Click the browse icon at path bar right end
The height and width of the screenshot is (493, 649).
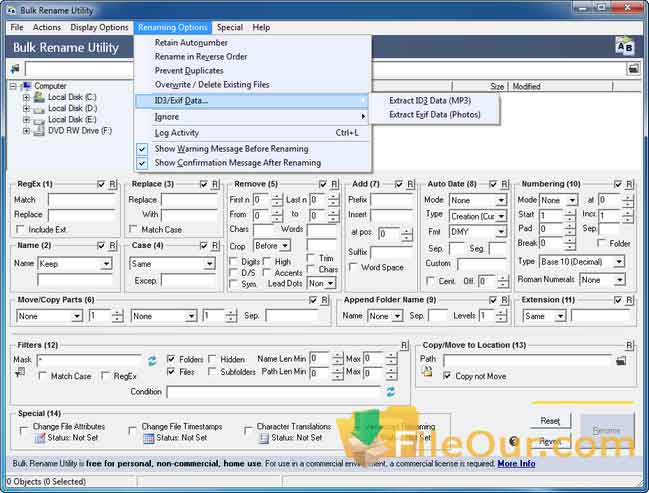tap(633, 69)
